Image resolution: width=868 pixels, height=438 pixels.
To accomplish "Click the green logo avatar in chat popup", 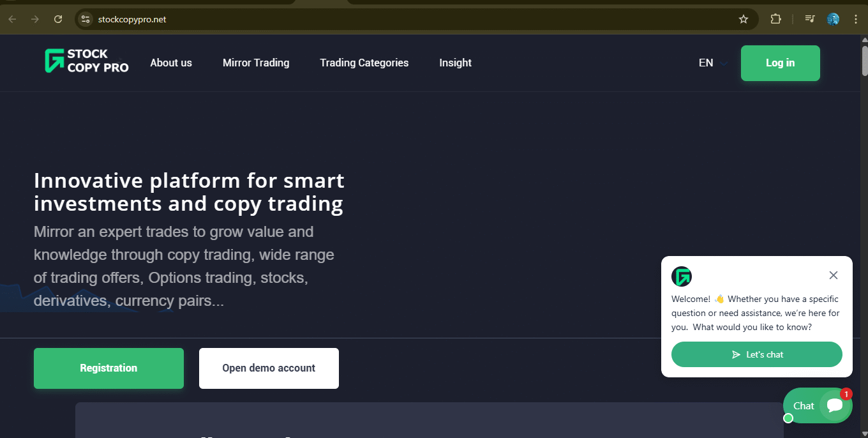I will click(682, 276).
